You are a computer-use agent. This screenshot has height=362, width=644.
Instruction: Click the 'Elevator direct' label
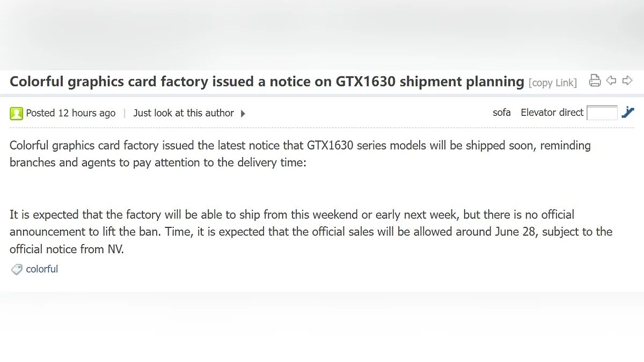click(x=552, y=113)
